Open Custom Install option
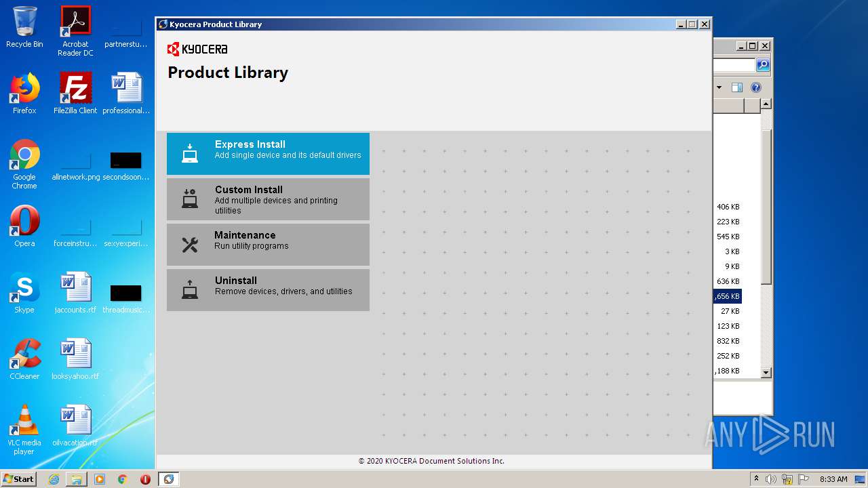This screenshot has width=868, height=488. [268, 199]
